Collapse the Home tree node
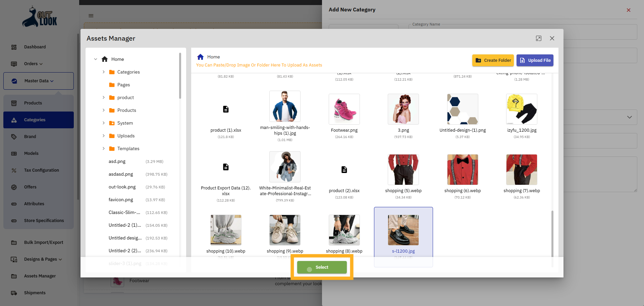Image resolution: width=644 pixels, height=306 pixels. coord(96,59)
